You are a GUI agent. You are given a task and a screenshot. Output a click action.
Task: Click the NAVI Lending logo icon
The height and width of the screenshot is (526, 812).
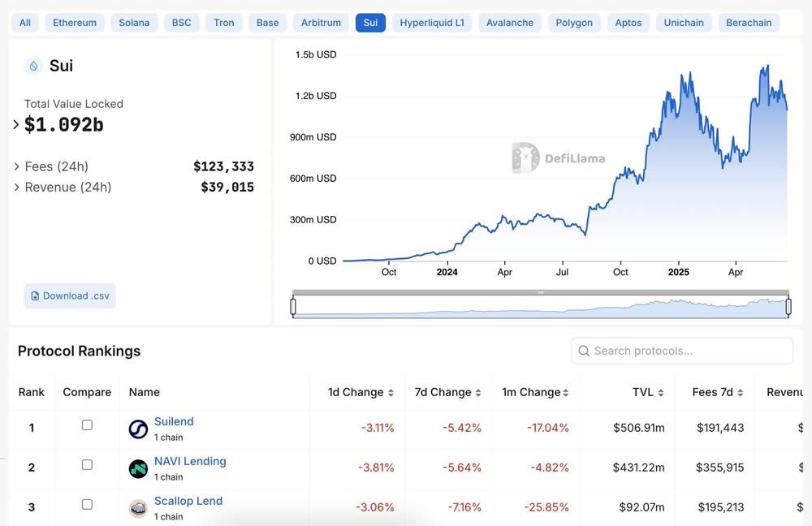point(138,468)
